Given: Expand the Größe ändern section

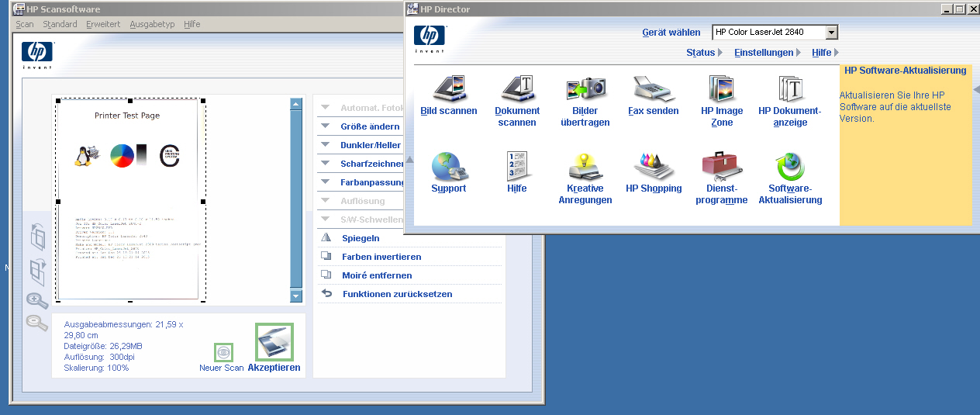Looking at the screenshot, I should tap(326, 126).
